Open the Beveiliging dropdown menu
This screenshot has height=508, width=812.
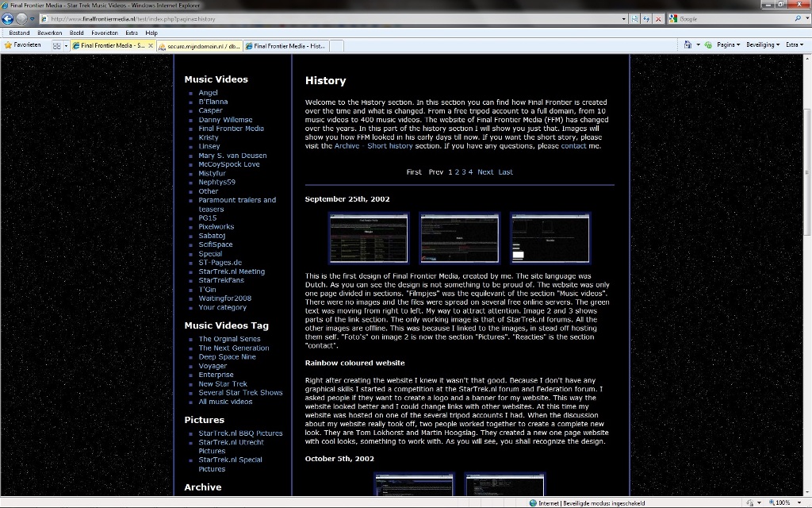[x=763, y=45]
